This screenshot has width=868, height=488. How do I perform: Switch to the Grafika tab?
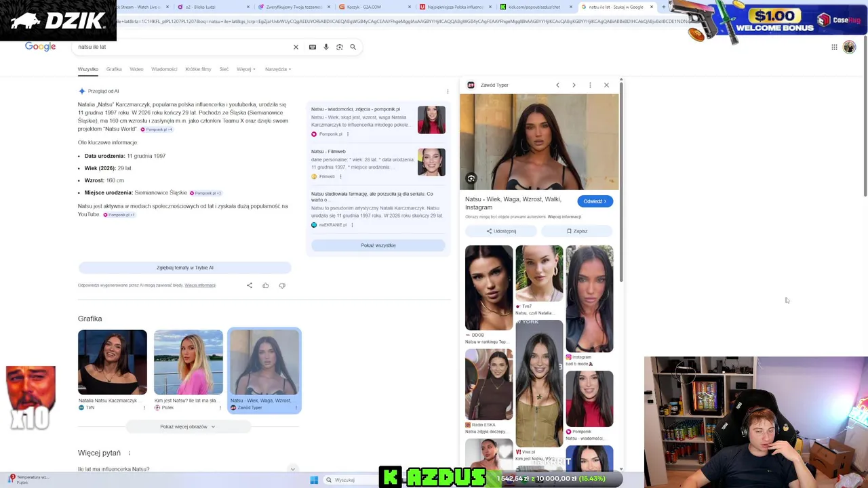(114, 69)
